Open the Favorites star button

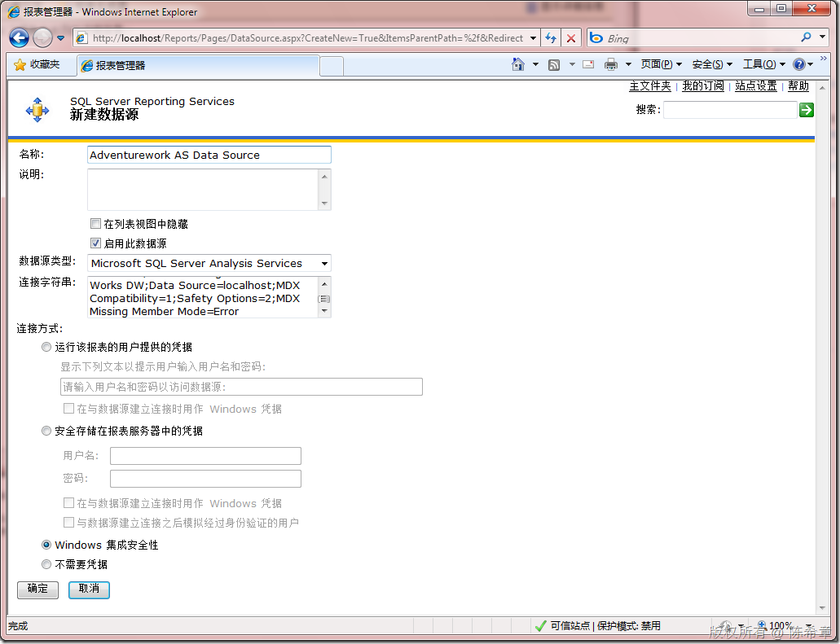point(37,65)
